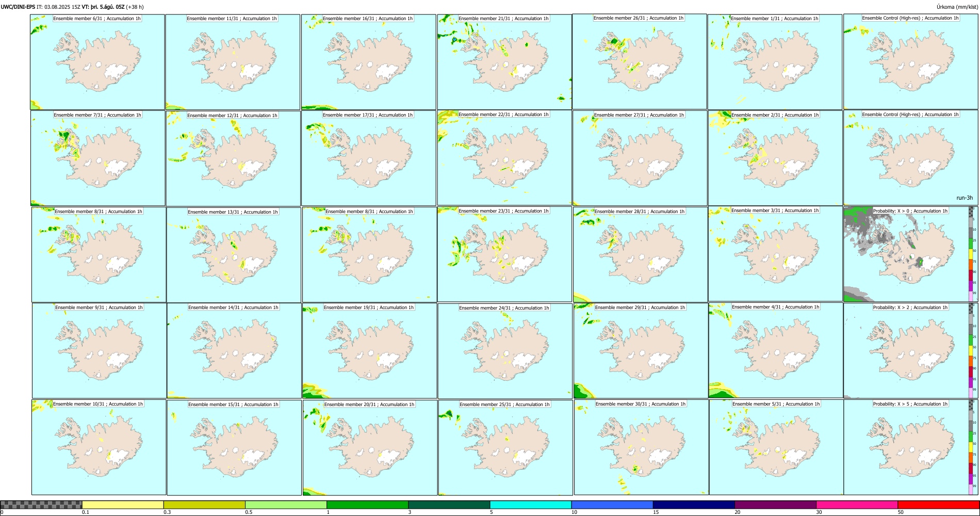Select the Ensemble member 26/31 title label
Viewport: 980px width, 516px height.
coord(638,18)
